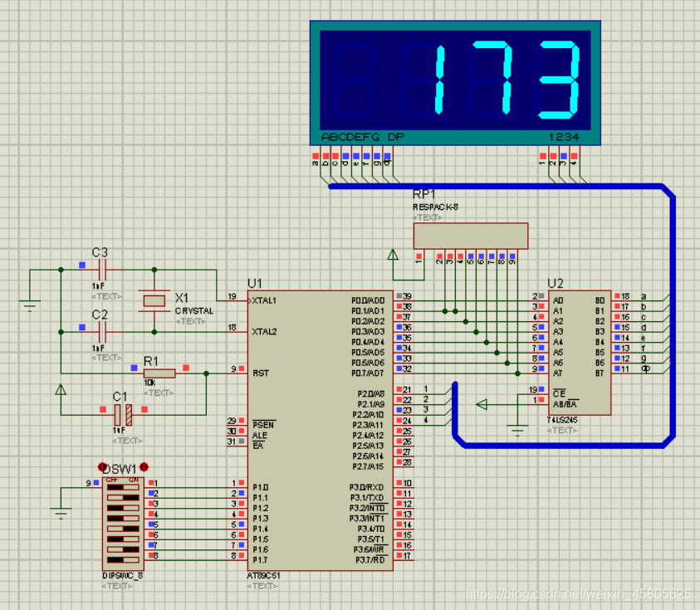The height and width of the screenshot is (610, 700).
Task: Click the DSW1 right red step button
Action: 144,466
